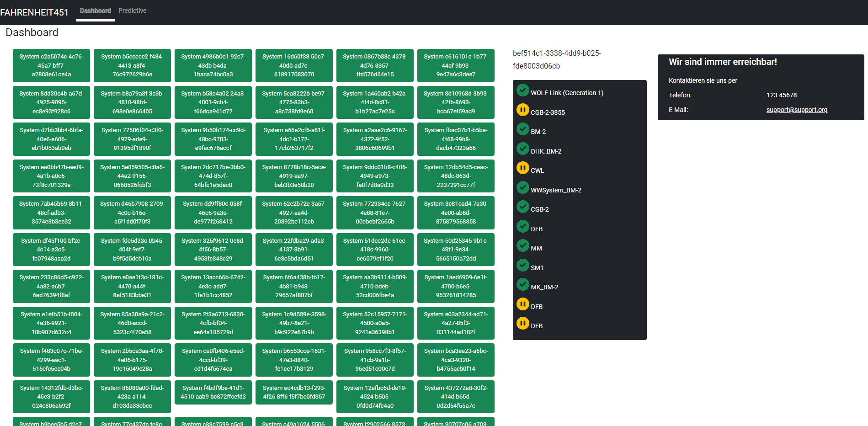
Task: Click the 'WWSystem_BM-2' entry text
Action: pos(556,190)
